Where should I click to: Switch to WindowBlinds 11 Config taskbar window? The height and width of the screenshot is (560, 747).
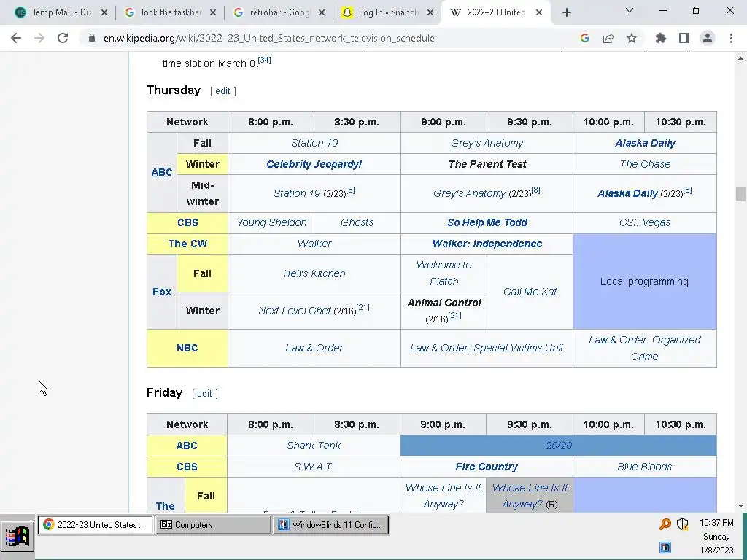(x=330, y=525)
